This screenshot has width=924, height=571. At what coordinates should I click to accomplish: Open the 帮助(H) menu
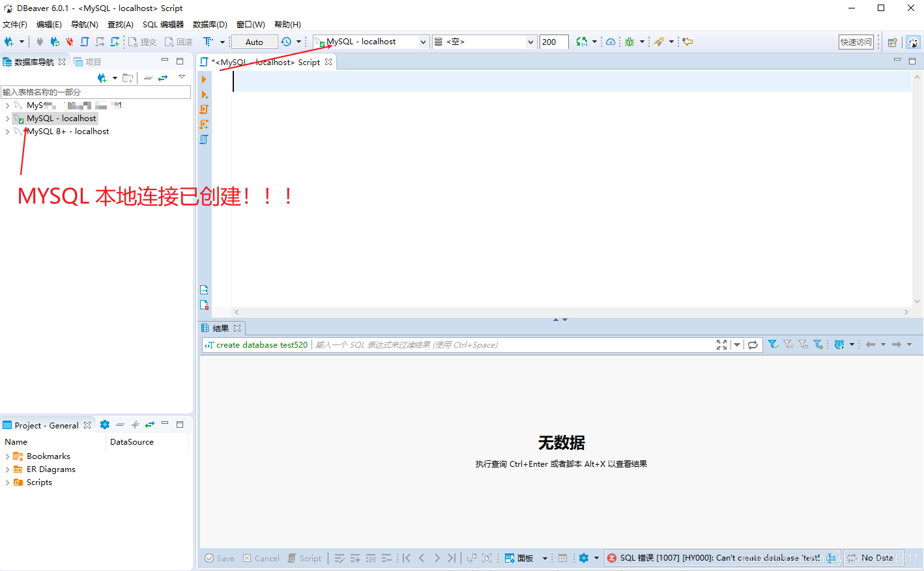(x=287, y=24)
